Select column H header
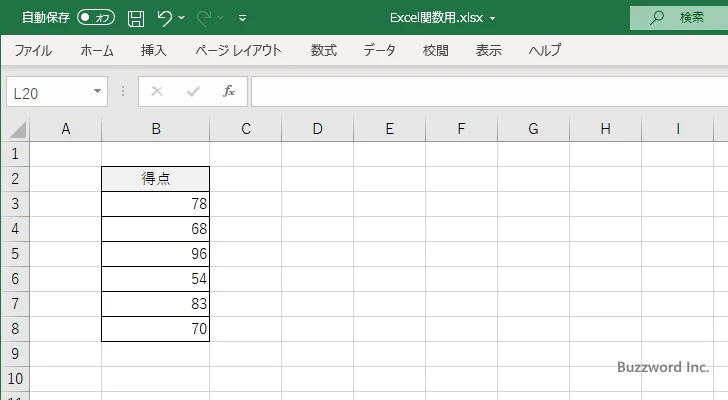Image resolution: width=728 pixels, height=400 pixels. coord(605,129)
